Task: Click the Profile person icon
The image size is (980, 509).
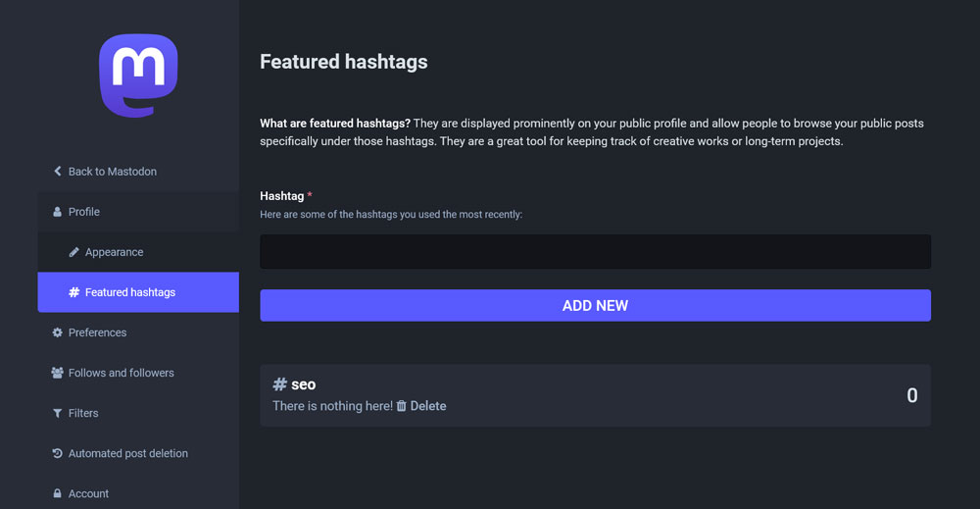Action: click(58, 212)
